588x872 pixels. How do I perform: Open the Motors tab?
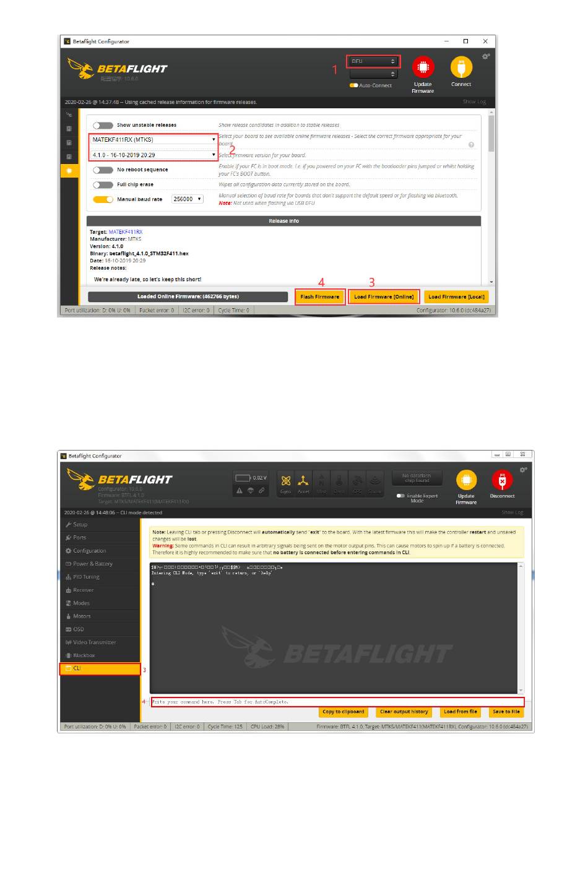pos(100,616)
